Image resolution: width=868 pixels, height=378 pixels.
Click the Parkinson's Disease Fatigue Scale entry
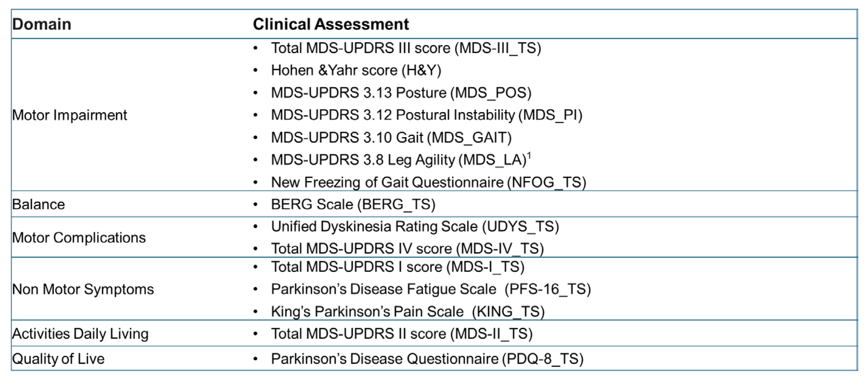[x=431, y=289]
